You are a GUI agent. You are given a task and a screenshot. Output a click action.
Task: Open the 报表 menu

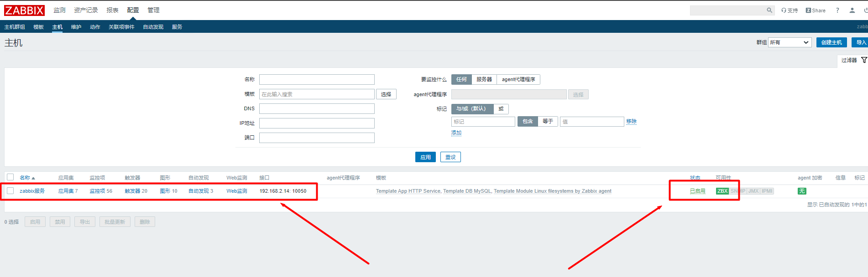coord(112,10)
